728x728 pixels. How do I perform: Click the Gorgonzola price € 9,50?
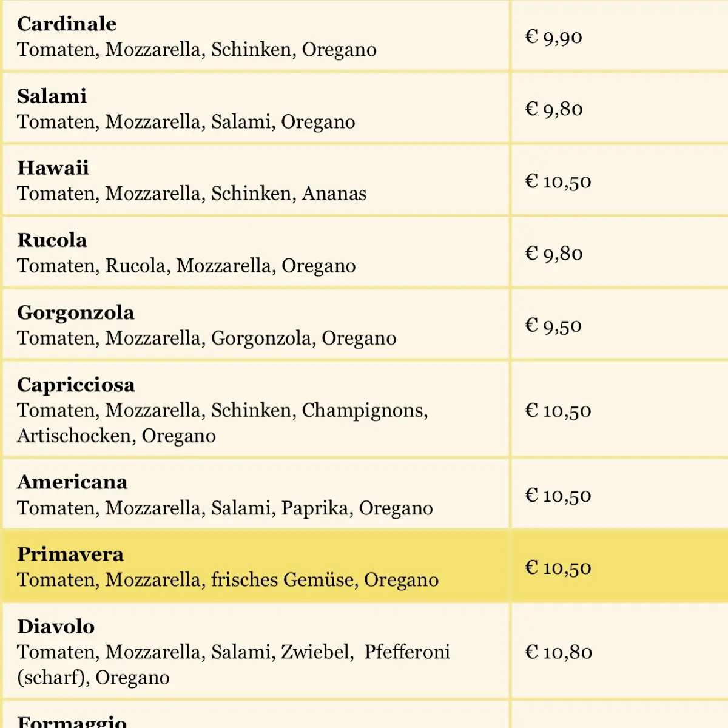click(553, 326)
